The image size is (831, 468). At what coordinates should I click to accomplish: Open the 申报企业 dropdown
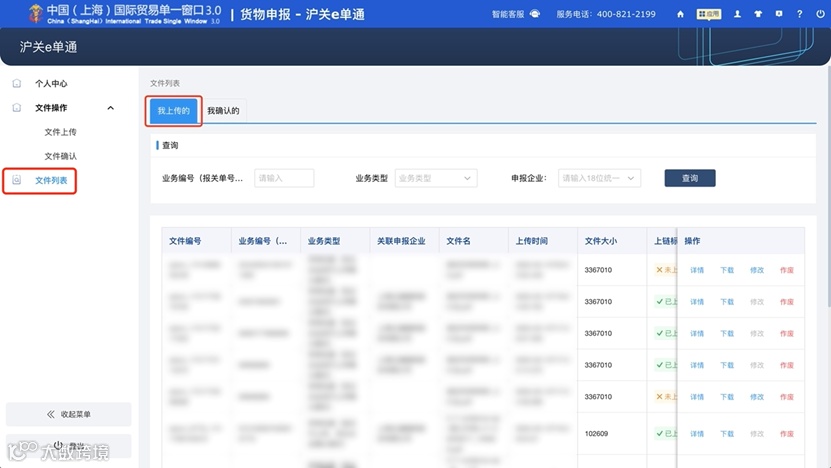[x=599, y=178]
